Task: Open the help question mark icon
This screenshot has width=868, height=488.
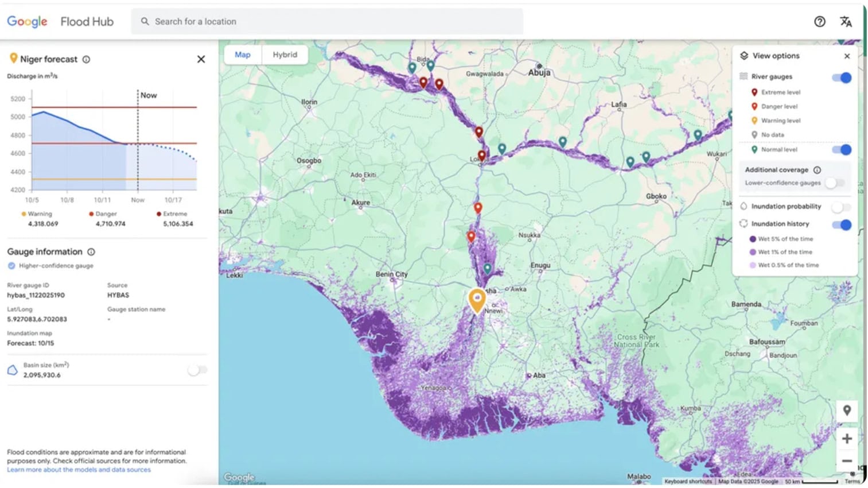Action: click(819, 22)
